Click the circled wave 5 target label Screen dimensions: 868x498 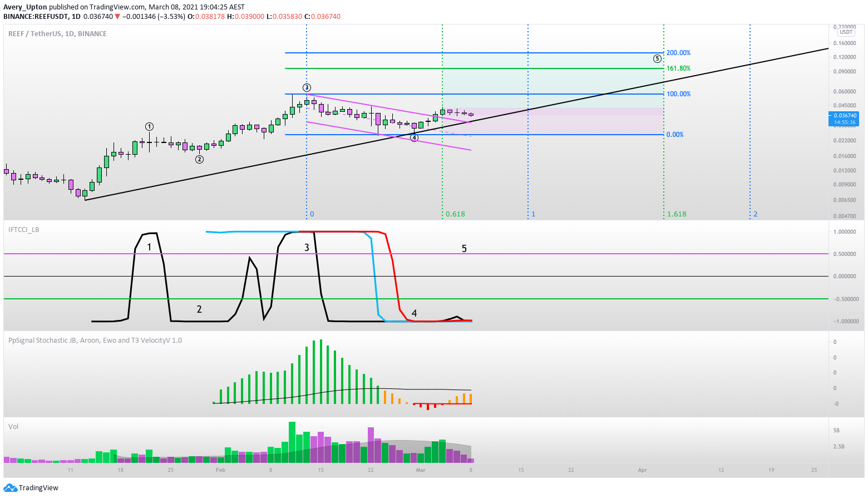(x=657, y=58)
